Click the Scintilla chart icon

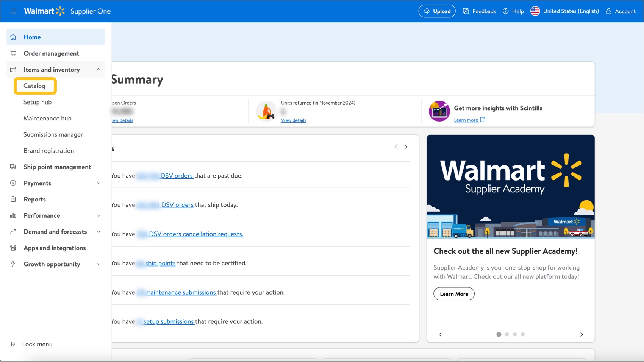(439, 111)
